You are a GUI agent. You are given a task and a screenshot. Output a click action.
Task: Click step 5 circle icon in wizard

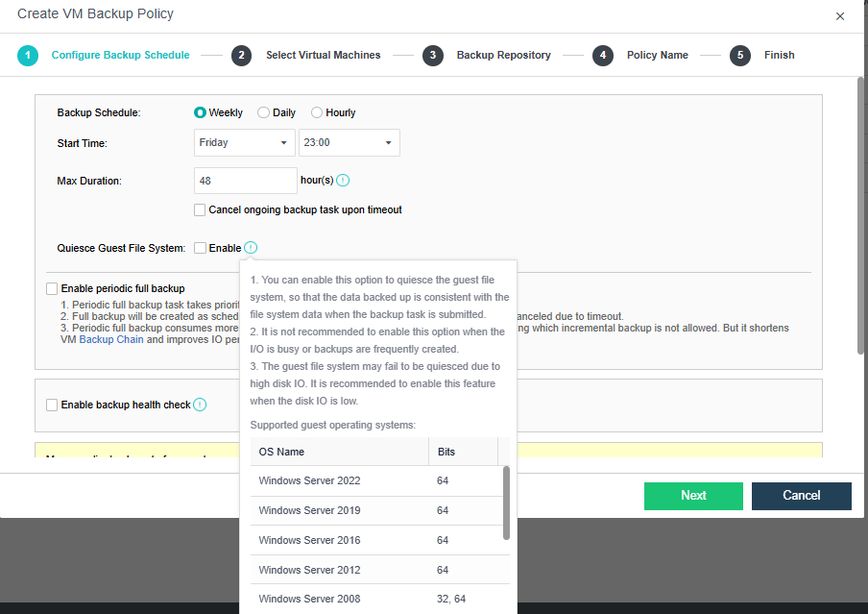pyautogui.click(x=739, y=56)
